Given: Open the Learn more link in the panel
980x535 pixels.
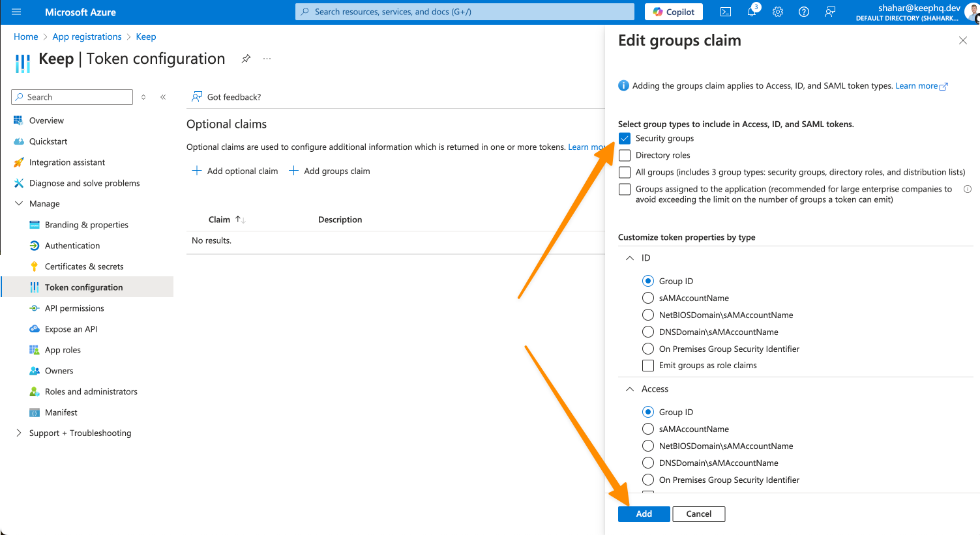Looking at the screenshot, I should (x=921, y=86).
